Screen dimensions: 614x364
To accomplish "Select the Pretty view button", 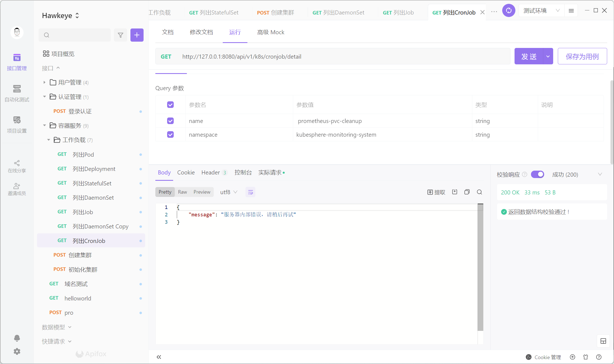I will [x=165, y=192].
